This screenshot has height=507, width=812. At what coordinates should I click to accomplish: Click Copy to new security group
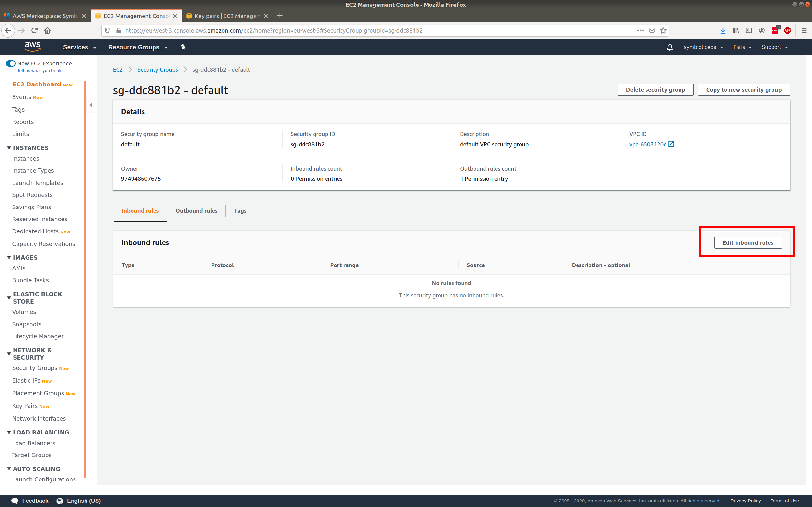[x=744, y=90]
